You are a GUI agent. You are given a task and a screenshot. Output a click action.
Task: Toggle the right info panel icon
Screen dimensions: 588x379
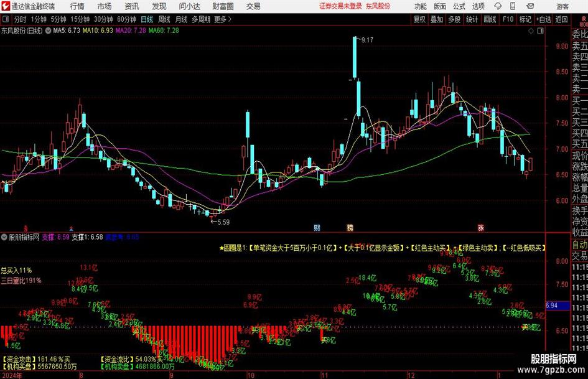(x=540, y=31)
